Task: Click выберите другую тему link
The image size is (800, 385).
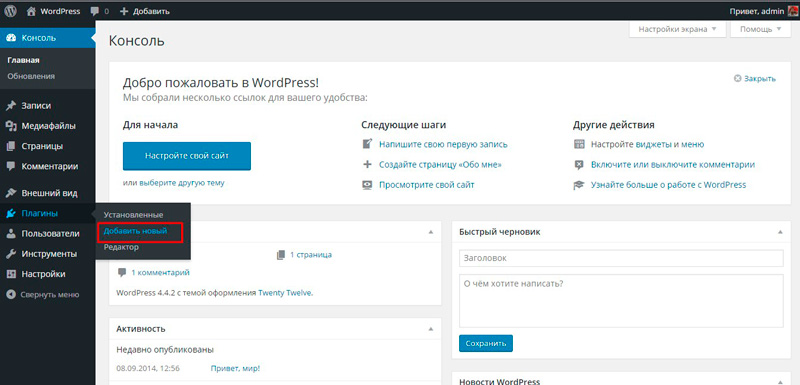Action: 182,183
